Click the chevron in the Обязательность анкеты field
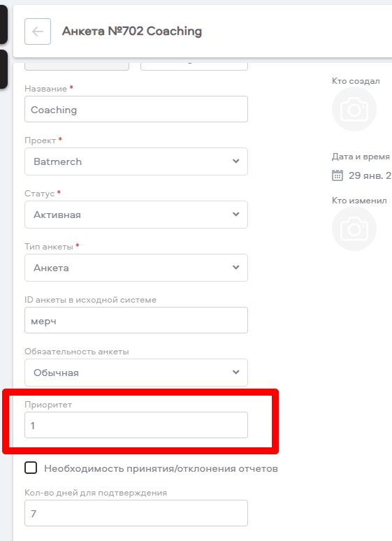392x541 pixels. [x=236, y=373]
